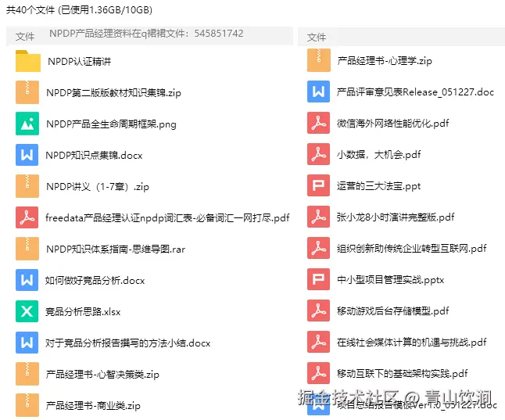Click the group number 545851742 in the header

coord(219,34)
